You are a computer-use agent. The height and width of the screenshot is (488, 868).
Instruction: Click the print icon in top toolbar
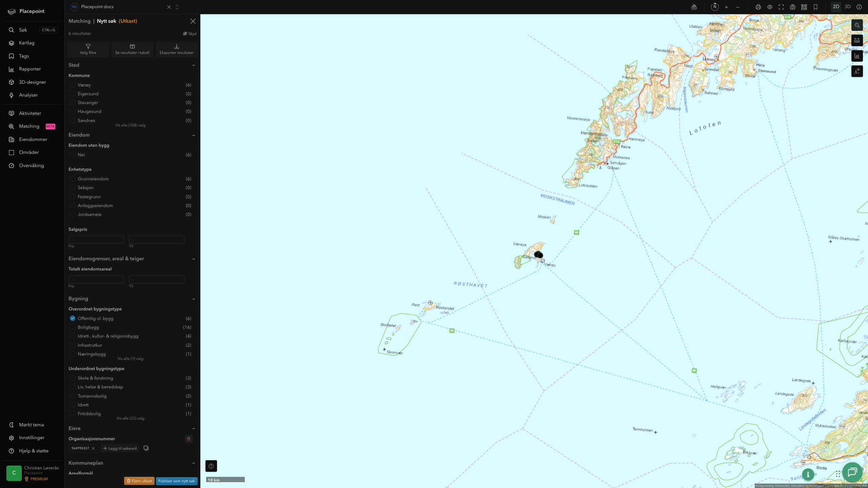(758, 7)
